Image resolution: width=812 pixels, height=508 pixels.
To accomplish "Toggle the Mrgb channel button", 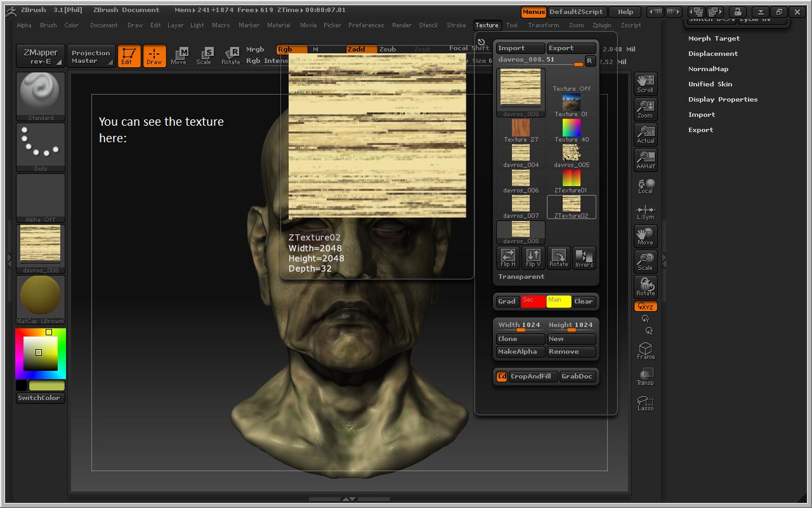I will click(x=255, y=49).
